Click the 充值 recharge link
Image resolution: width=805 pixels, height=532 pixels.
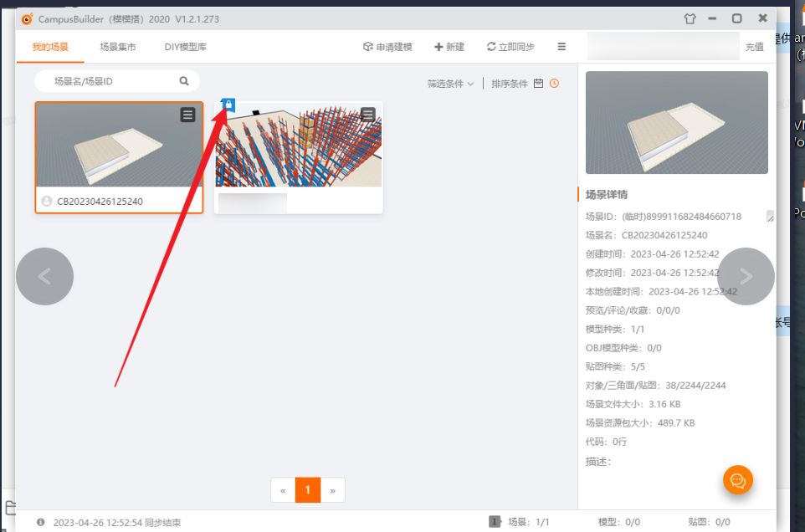point(754,47)
